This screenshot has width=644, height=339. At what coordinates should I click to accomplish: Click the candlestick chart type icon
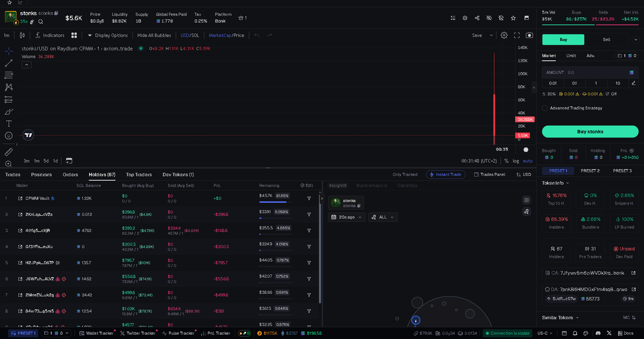click(22, 35)
